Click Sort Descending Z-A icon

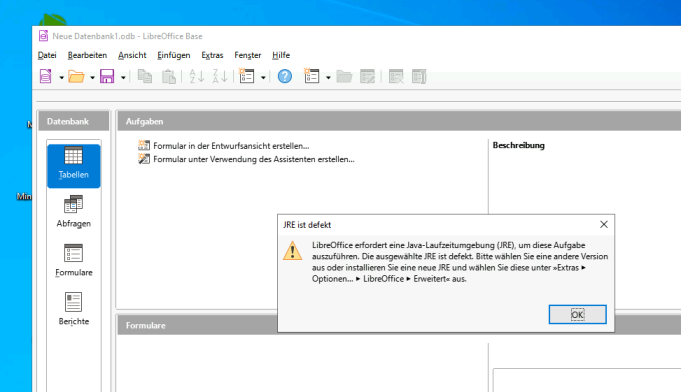coord(220,76)
